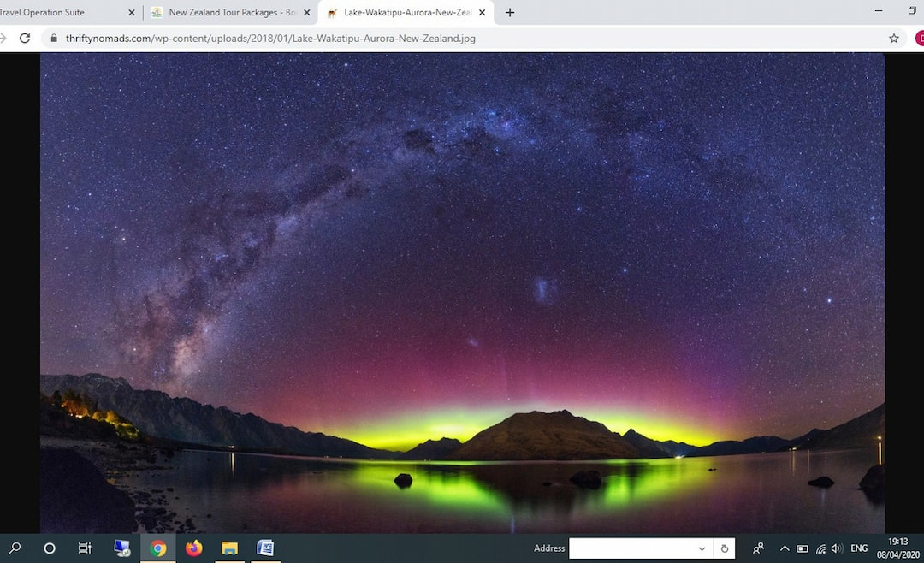Open the Address toolbar dropdown
Screen dimensions: 924x563
(702, 548)
